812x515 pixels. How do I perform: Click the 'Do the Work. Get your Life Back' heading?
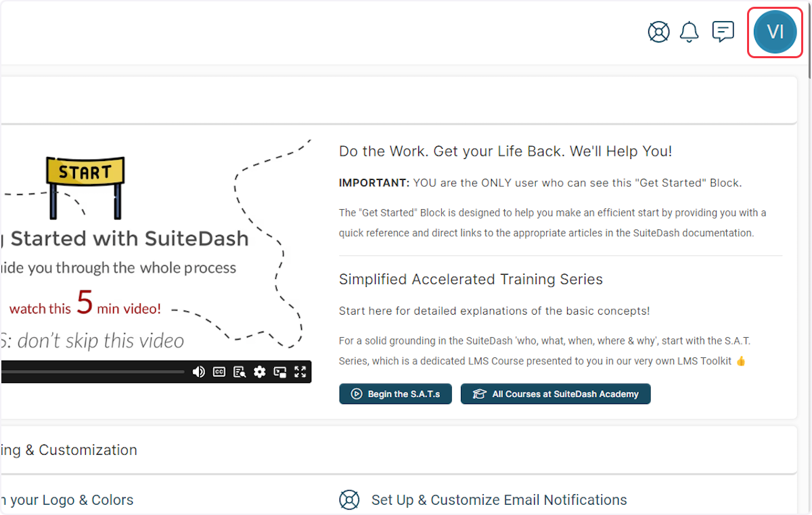tap(505, 152)
